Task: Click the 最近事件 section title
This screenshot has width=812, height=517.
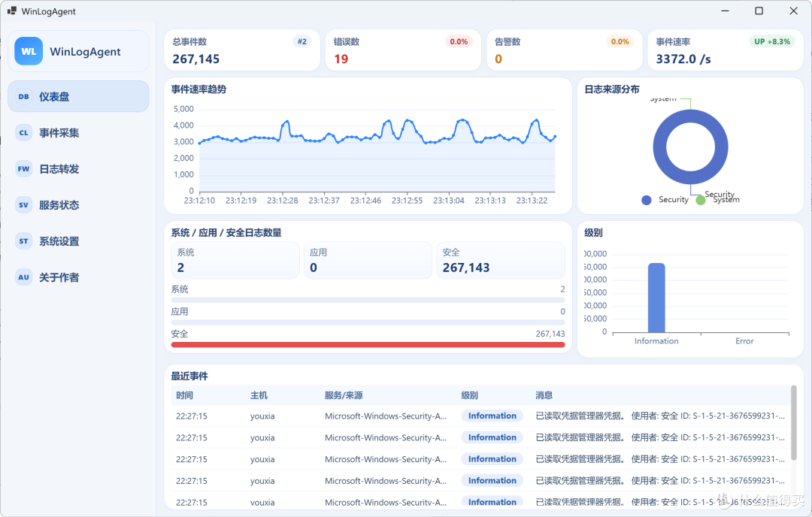Action: click(x=189, y=376)
